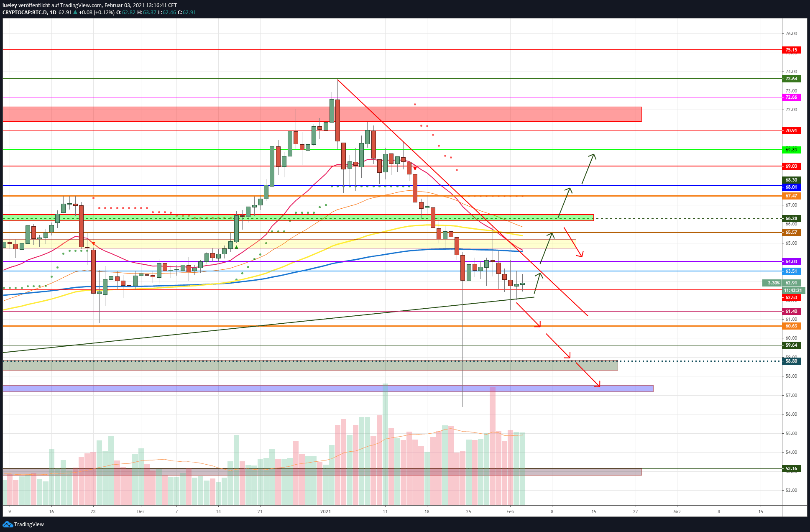Viewport: 810px width, 532px height.
Task: Click the 1D interval label in header
Action: pos(53,13)
